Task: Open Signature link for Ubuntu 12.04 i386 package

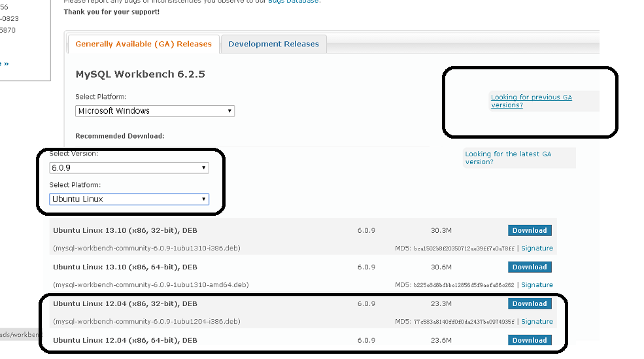Action: click(537, 321)
